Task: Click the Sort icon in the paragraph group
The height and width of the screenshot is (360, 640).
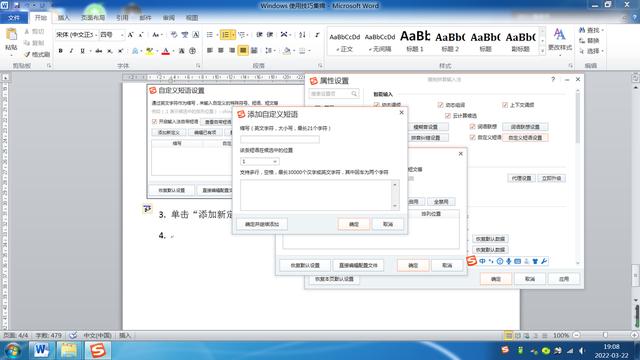Action: [x=302, y=35]
